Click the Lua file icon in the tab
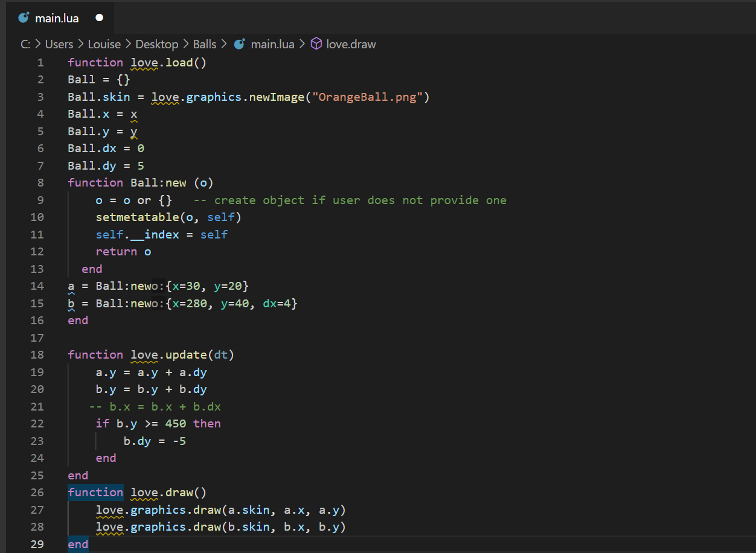The height and width of the screenshot is (553, 756). pos(24,18)
